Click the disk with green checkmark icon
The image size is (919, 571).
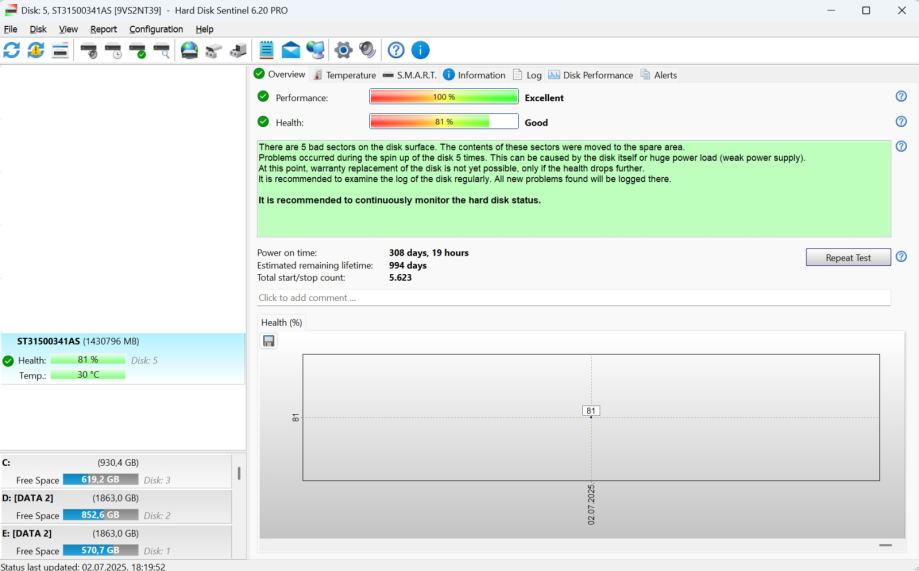point(137,50)
